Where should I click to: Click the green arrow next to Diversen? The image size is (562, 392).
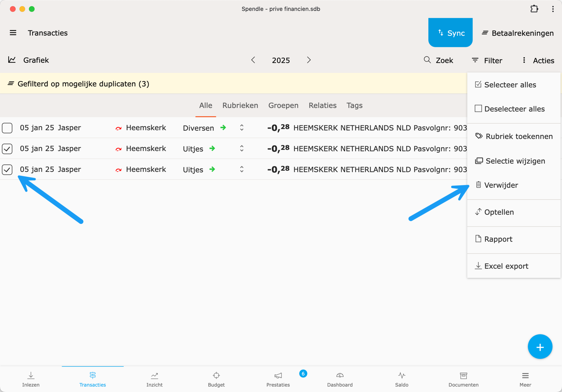point(223,127)
